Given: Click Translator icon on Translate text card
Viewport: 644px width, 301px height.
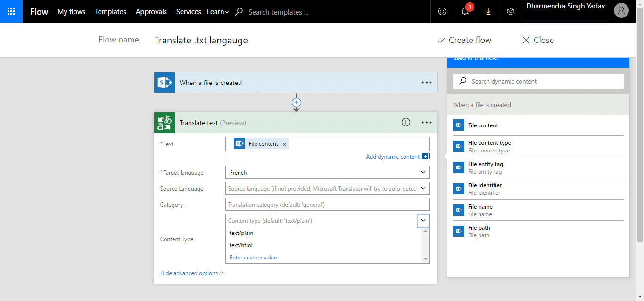Looking at the screenshot, I should pyautogui.click(x=165, y=123).
